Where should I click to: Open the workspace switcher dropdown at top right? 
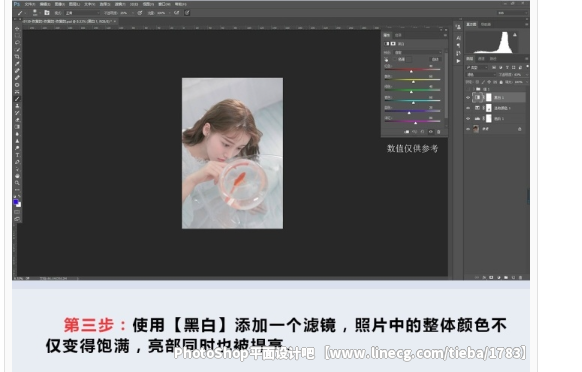point(512,13)
